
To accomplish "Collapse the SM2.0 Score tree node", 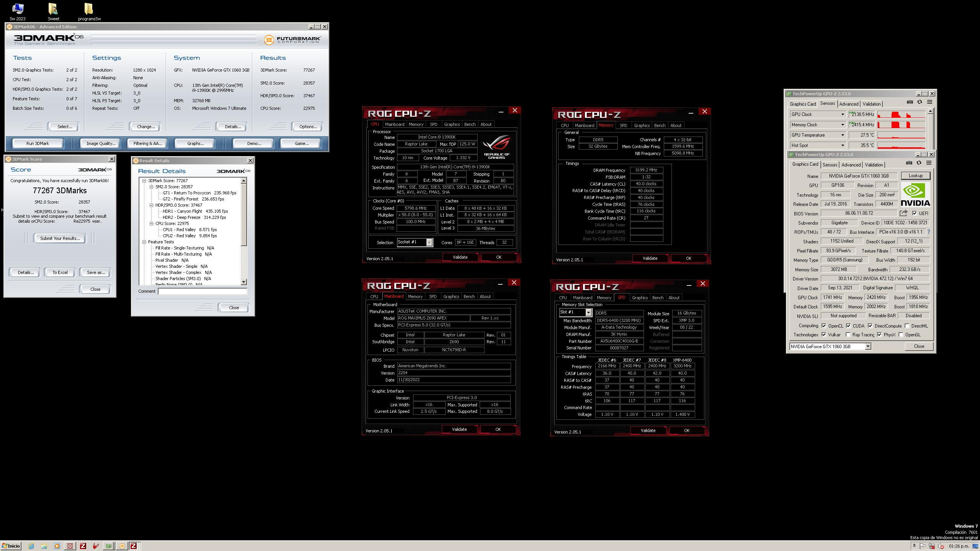I will coord(151,187).
